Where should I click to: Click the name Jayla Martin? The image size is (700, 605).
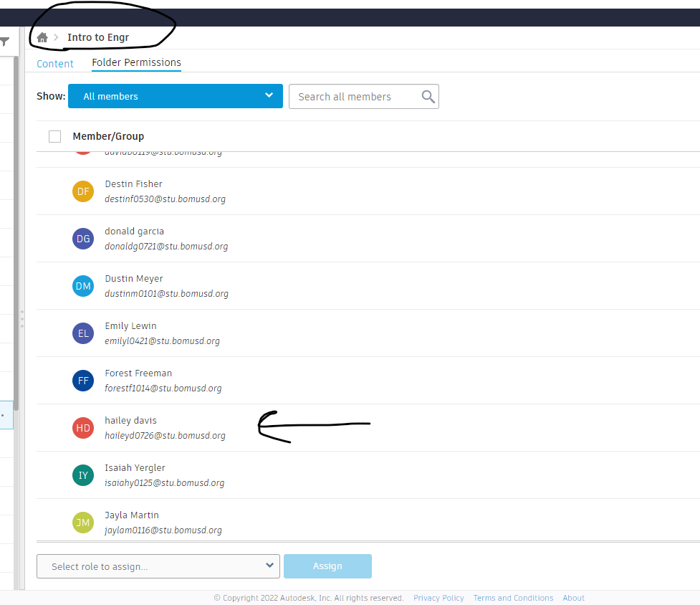coord(132,515)
